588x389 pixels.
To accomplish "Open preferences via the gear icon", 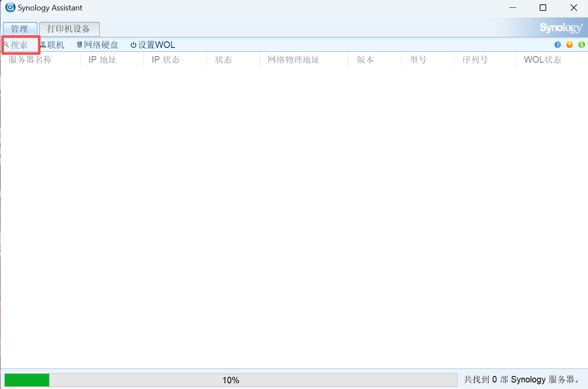I will tap(558, 44).
